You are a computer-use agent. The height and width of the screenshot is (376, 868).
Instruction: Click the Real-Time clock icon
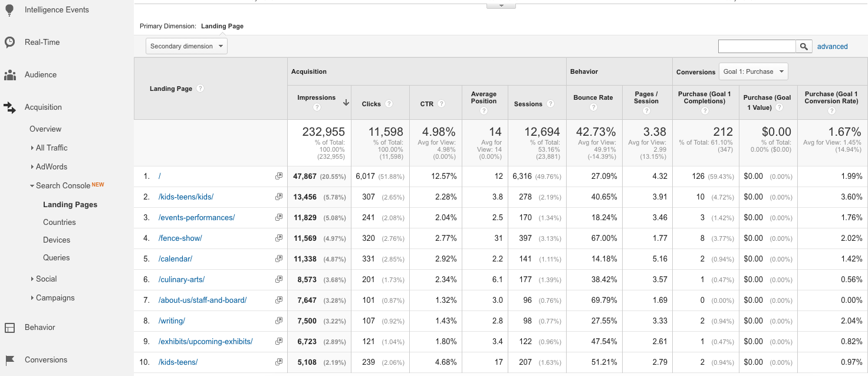click(x=10, y=42)
